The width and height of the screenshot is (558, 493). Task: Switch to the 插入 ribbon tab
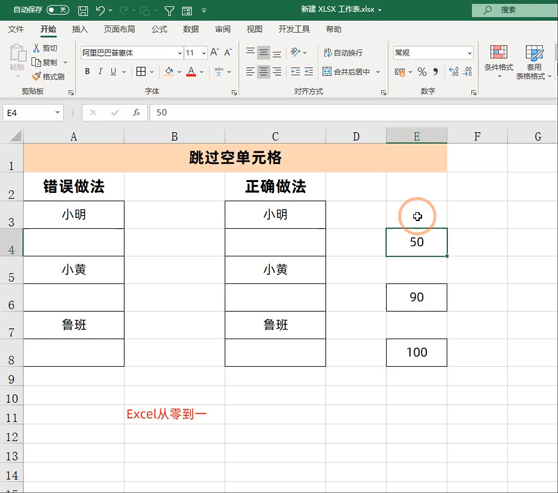80,29
